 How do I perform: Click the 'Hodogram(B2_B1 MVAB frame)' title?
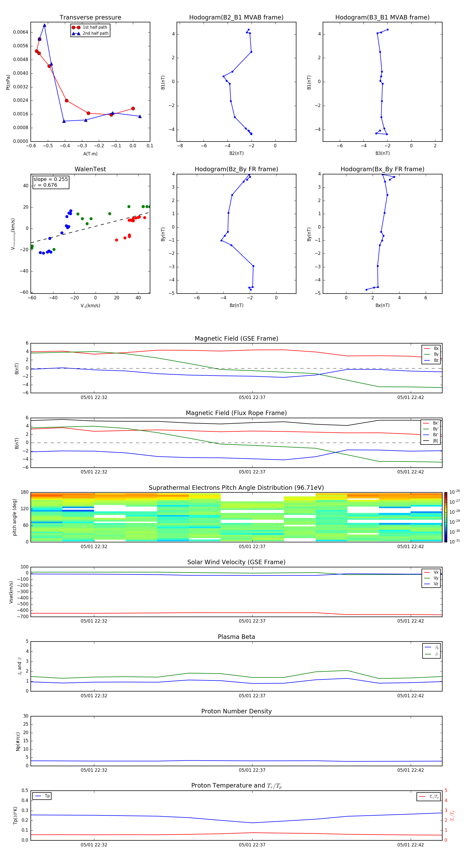(x=236, y=18)
